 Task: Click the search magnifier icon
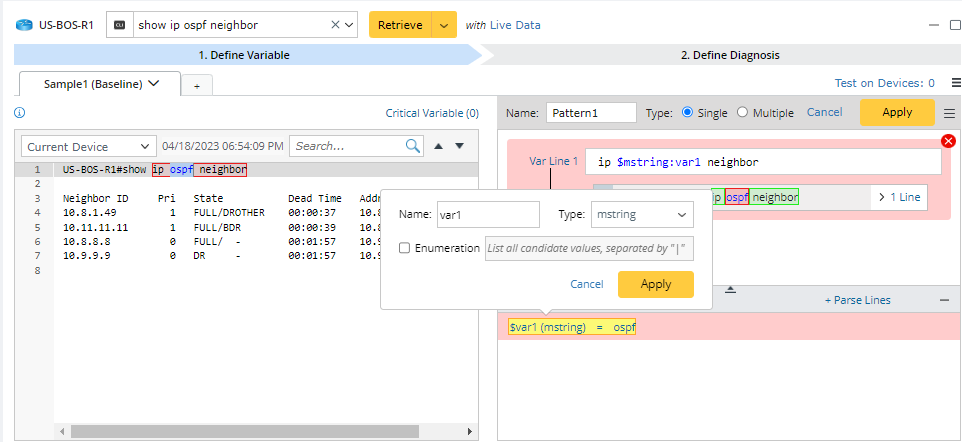pyautogui.click(x=413, y=146)
